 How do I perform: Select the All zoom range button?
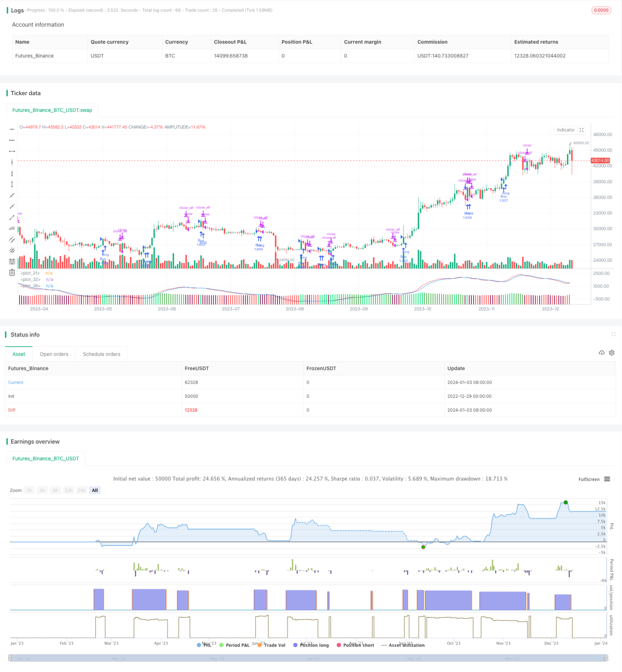[x=95, y=490]
